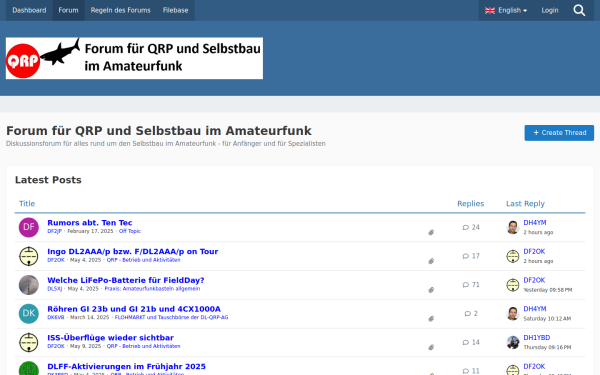Image resolution: width=600 pixels, height=375 pixels.
Task: Click reply bubble icon showing 17 replies
Action: pos(466,256)
